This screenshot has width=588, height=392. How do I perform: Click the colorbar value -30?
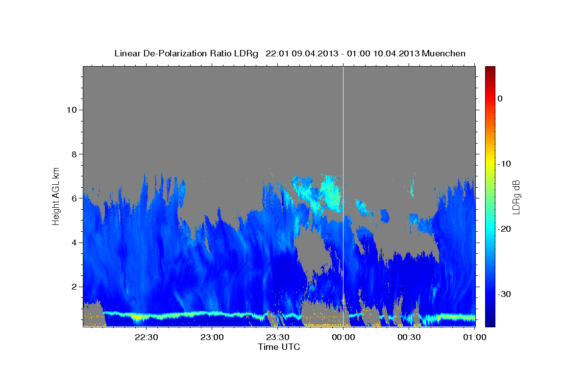(504, 294)
